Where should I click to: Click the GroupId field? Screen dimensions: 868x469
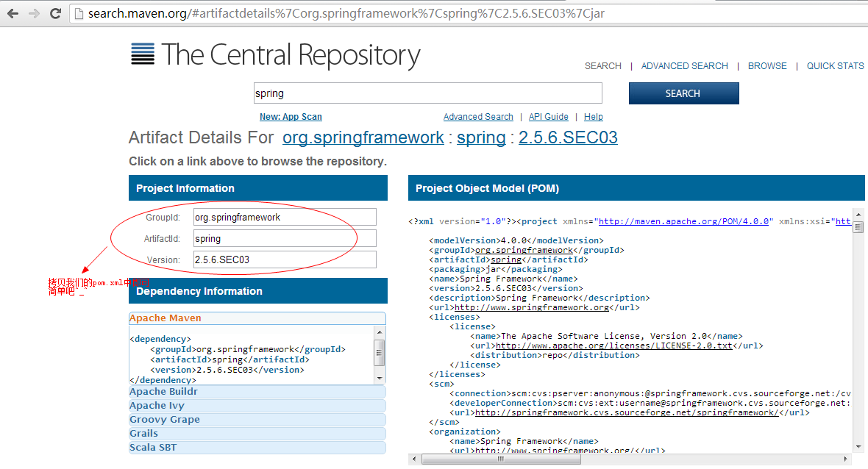click(285, 217)
